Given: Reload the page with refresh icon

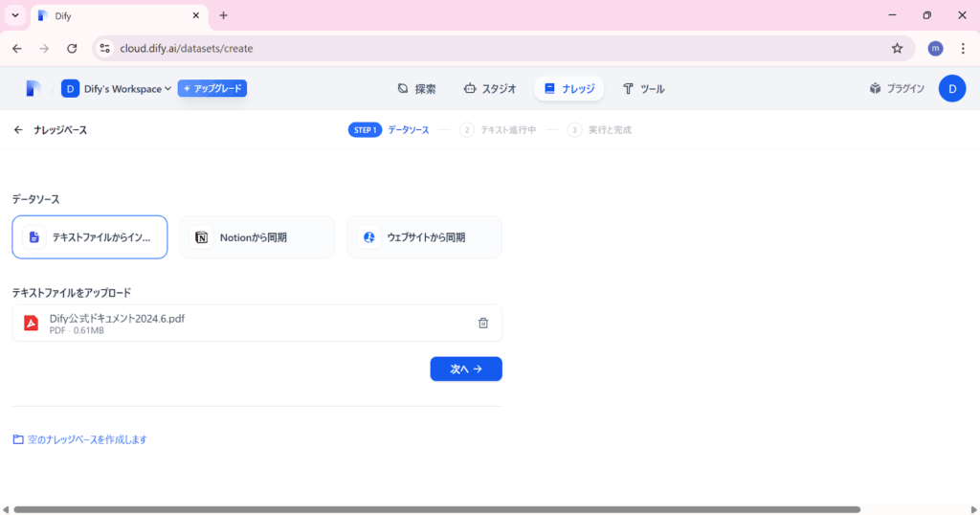Looking at the screenshot, I should click(x=72, y=48).
